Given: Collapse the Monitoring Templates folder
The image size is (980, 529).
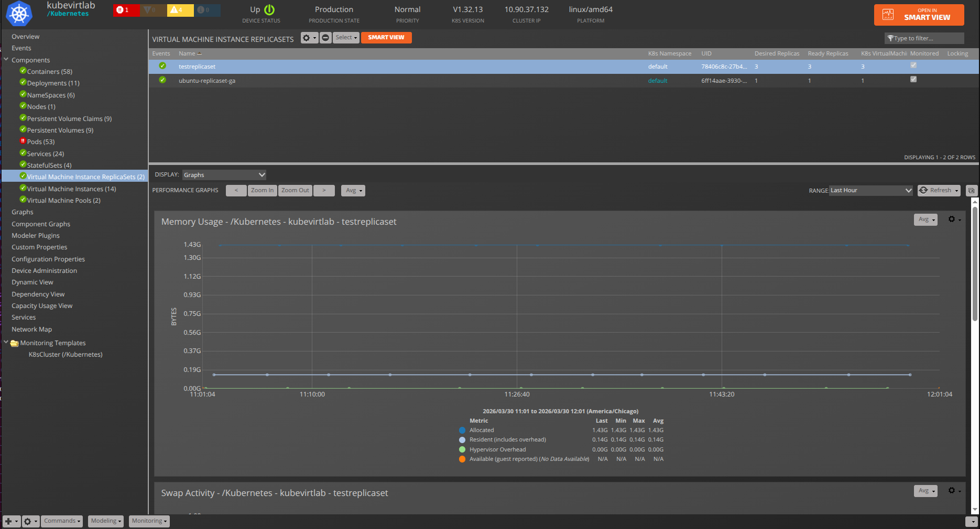Looking at the screenshot, I should [6, 343].
